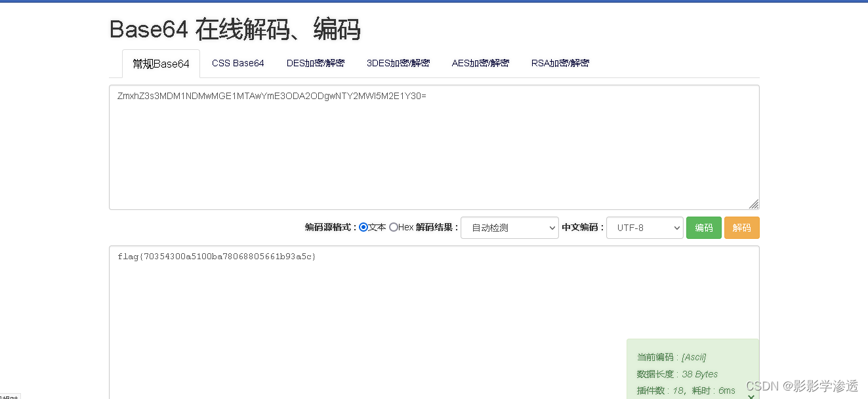The width and height of the screenshot is (868, 399).
Task: Click the textarea resize handle
Action: 754,204
